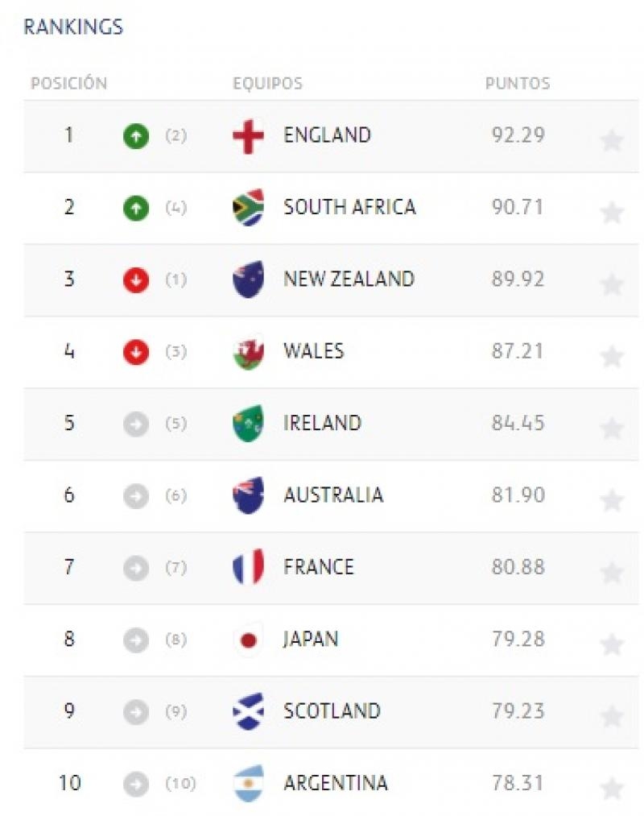Toggle the favorite star for England
644x816 pixels.
tap(612, 140)
